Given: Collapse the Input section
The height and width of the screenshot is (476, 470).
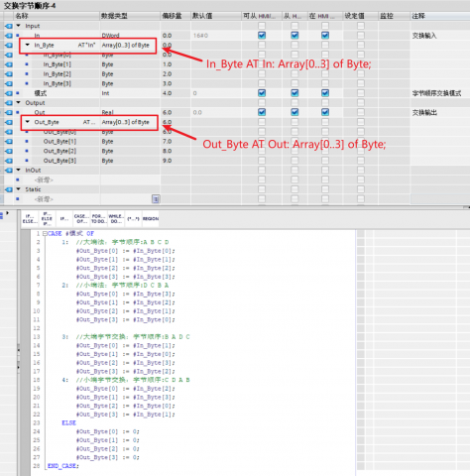Looking at the screenshot, I should tap(19, 26).
